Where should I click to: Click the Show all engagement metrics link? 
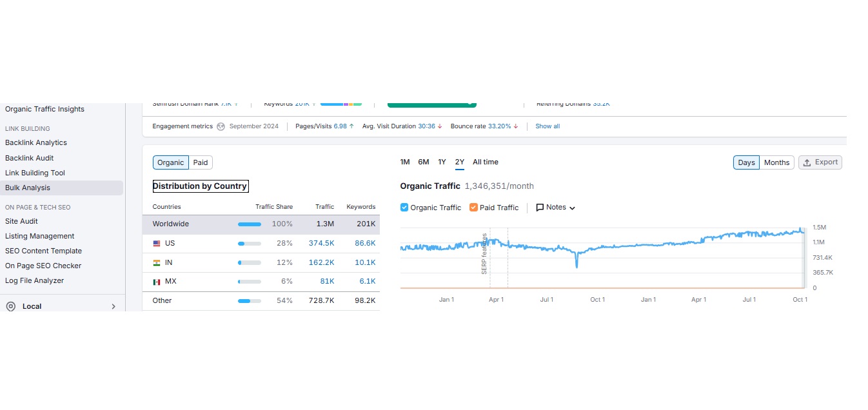[x=547, y=126]
